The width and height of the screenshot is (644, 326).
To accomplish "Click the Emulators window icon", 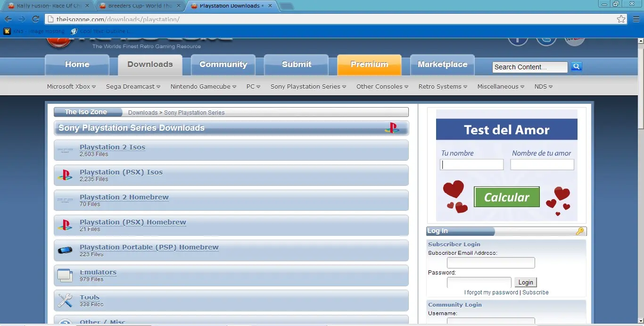I will (65, 276).
